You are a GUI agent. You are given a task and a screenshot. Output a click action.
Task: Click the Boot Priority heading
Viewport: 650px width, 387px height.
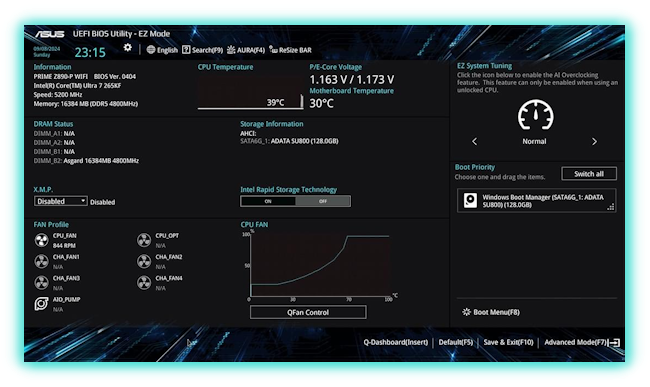(x=475, y=167)
